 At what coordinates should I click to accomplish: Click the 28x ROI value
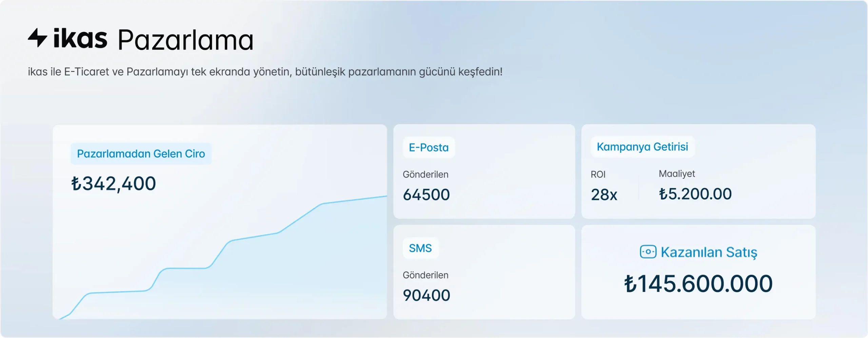pos(604,195)
